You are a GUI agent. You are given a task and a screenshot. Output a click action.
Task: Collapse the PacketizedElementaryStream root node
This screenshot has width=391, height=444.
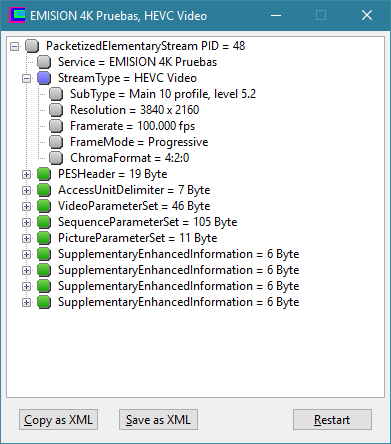tap(14, 46)
